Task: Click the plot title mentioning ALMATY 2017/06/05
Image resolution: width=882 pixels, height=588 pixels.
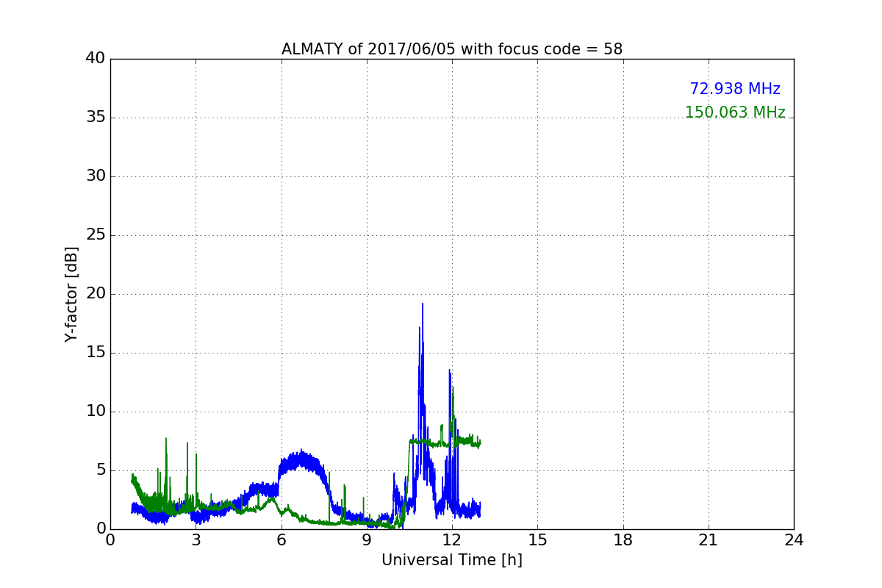Action: coord(452,49)
